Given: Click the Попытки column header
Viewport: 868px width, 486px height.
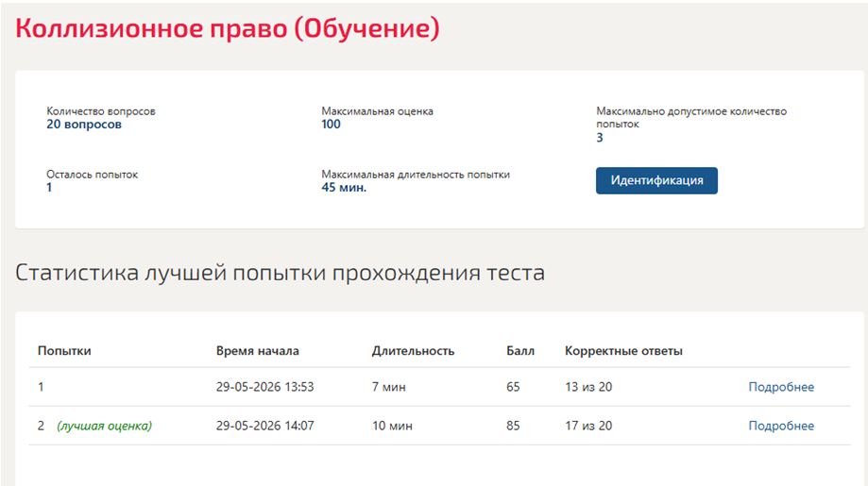Looking at the screenshot, I should 64,350.
